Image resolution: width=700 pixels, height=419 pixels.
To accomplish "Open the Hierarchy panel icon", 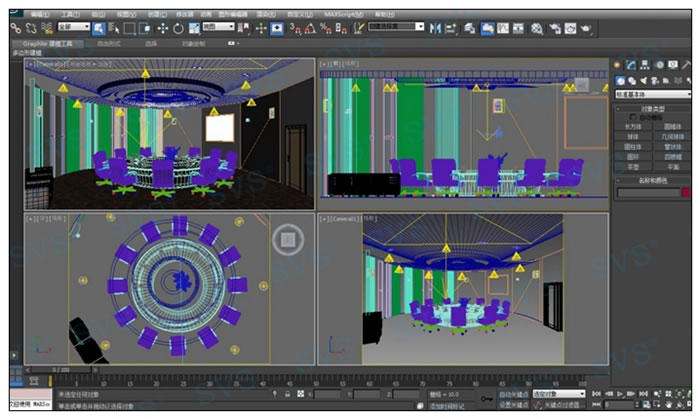I will [x=644, y=65].
